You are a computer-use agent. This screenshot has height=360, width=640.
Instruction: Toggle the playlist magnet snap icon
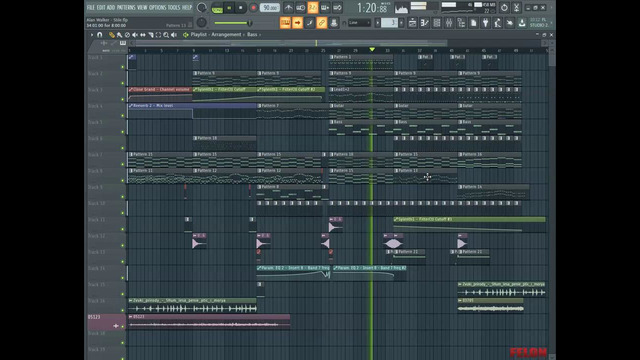click(100, 35)
